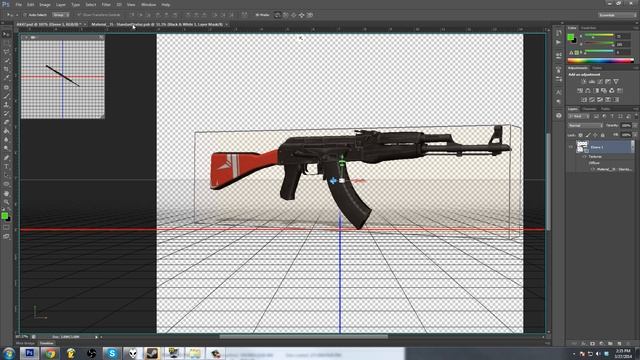The height and width of the screenshot is (360, 640).
Task: Add a Levels adjustment
Action: point(592,82)
